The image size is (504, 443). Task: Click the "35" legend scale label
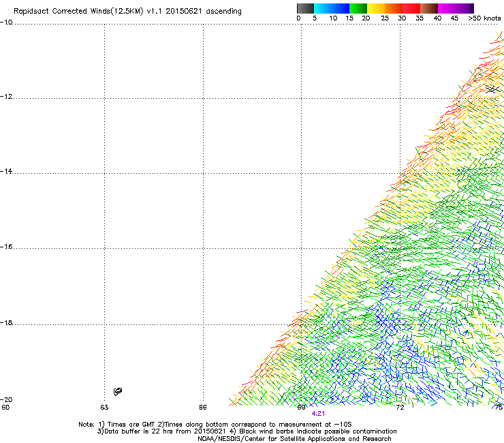[x=420, y=18]
